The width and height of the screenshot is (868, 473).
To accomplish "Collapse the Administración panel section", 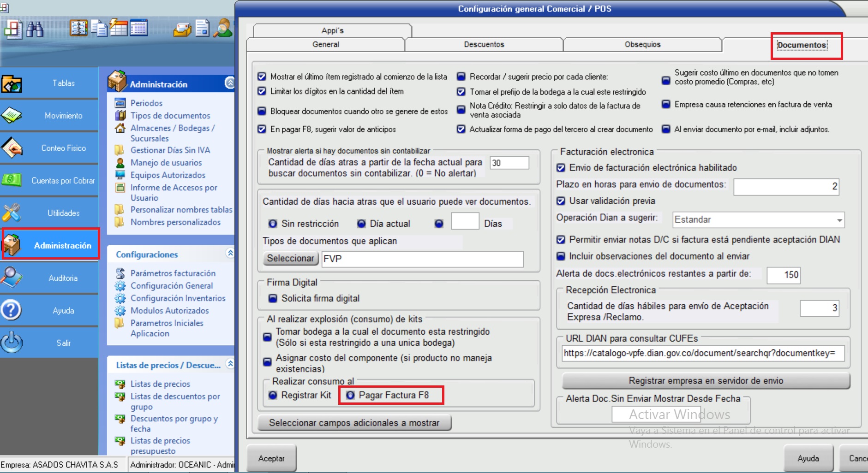I will click(x=229, y=83).
